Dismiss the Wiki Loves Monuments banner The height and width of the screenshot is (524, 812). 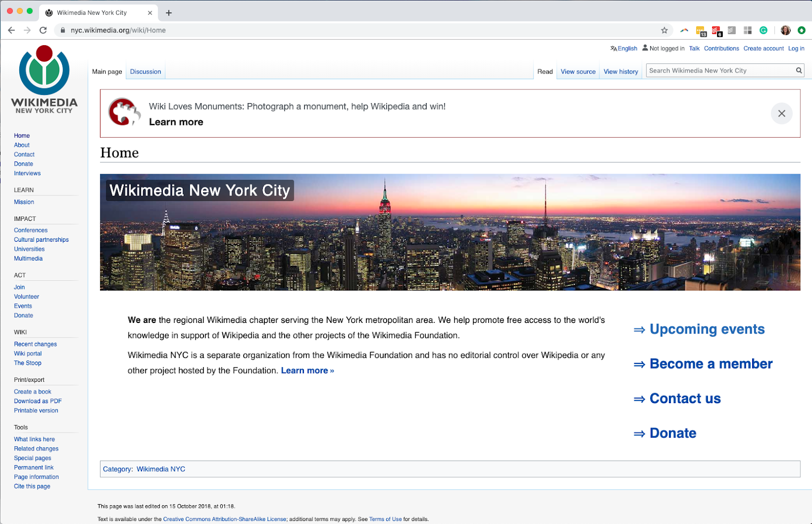coord(782,113)
